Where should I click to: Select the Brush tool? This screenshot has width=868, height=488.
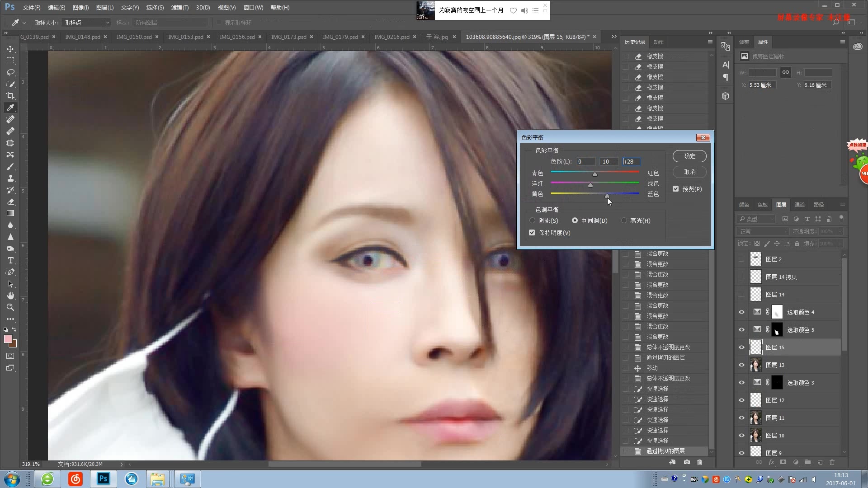point(10,166)
